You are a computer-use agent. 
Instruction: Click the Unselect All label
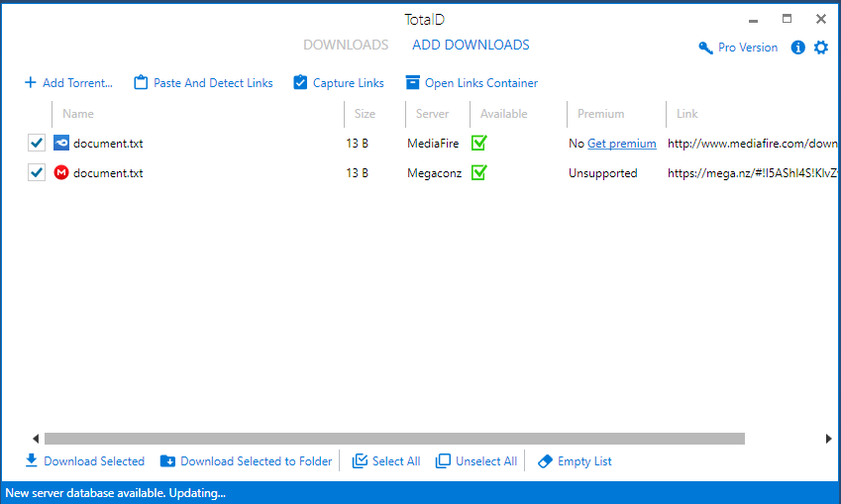(x=486, y=461)
